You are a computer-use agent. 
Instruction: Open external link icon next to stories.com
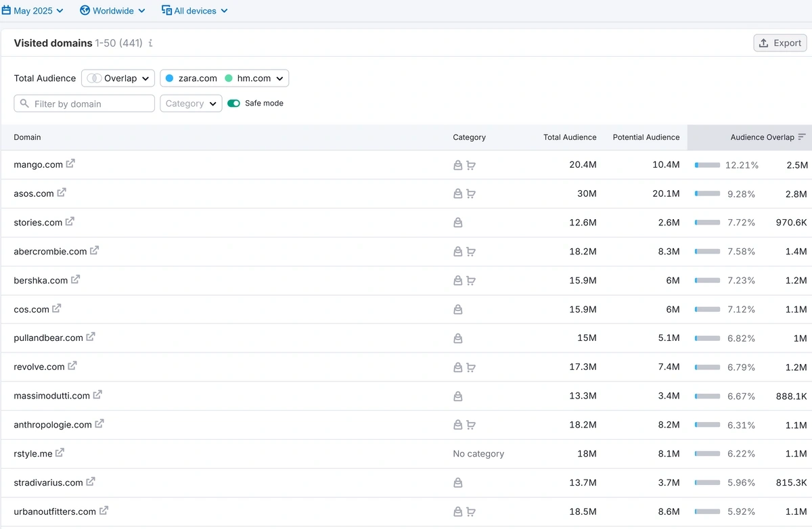[70, 221]
